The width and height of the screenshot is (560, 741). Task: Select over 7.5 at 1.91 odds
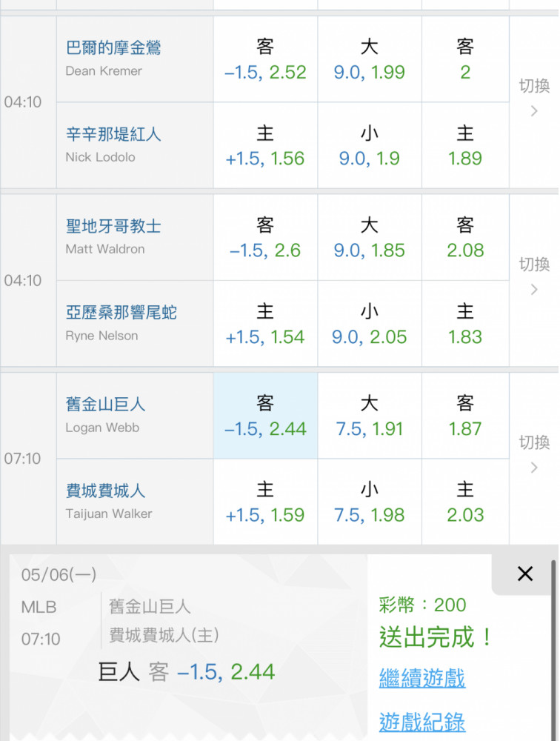coord(369,416)
